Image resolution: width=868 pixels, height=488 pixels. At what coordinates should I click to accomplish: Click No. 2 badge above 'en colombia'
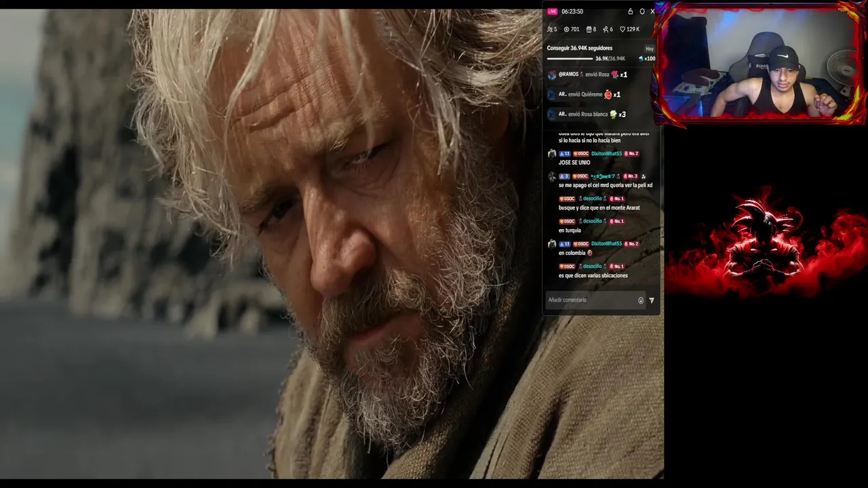(631, 243)
